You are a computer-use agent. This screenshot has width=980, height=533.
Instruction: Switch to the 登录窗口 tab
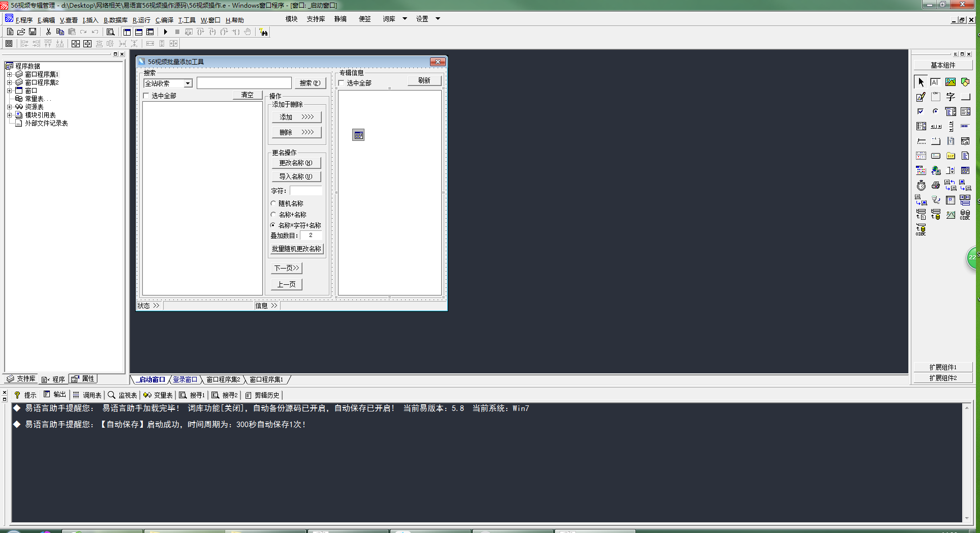[x=185, y=379]
